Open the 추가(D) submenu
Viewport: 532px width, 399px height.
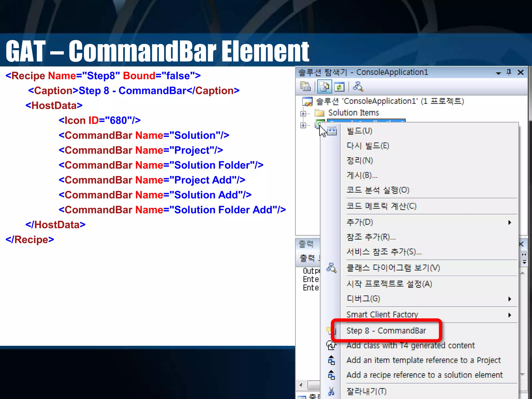pos(360,222)
